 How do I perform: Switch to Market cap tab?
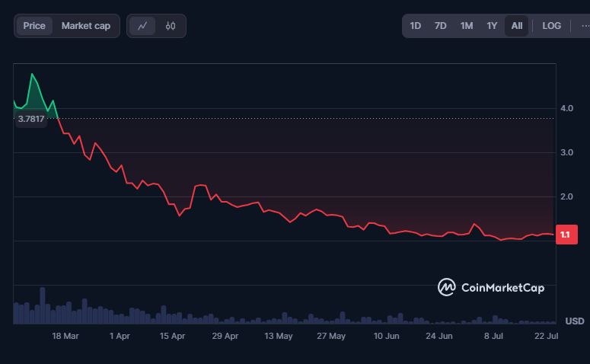[86, 26]
